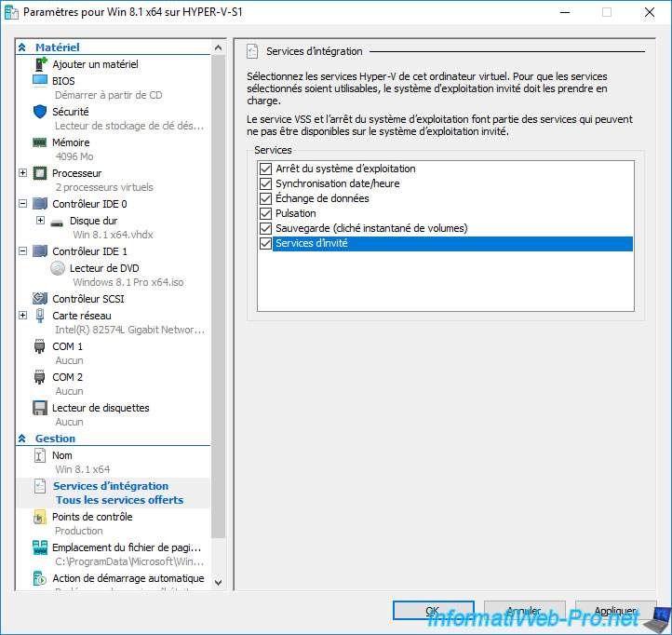Click the Sécurité shield icon

(40, 112)
